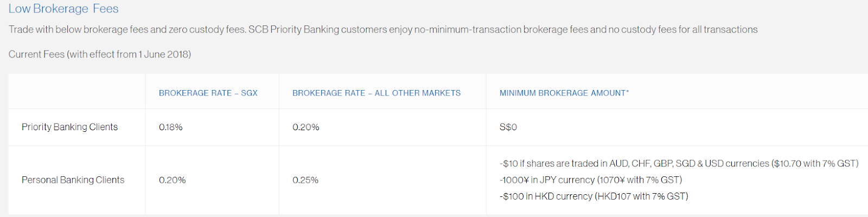Click the empty top-left table header cell

coord(76,92)
